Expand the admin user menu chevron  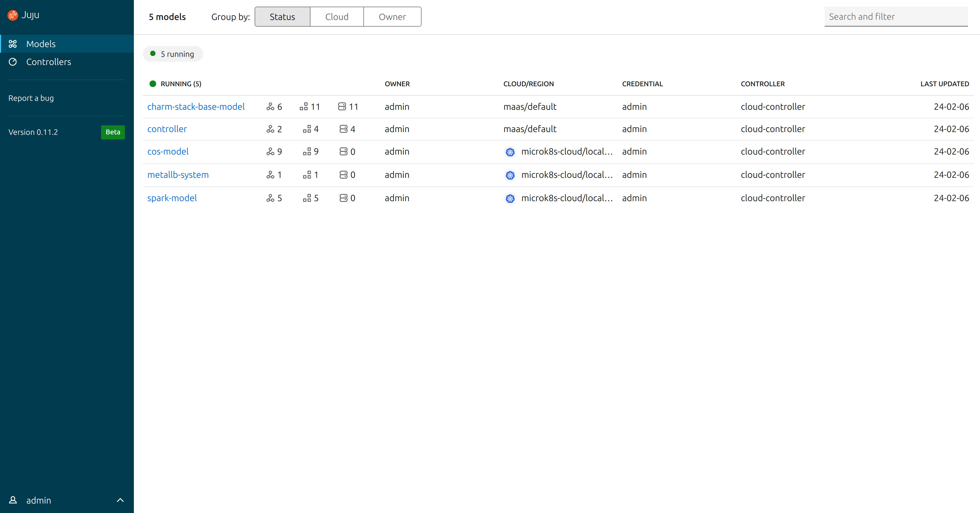click(120, 500)
